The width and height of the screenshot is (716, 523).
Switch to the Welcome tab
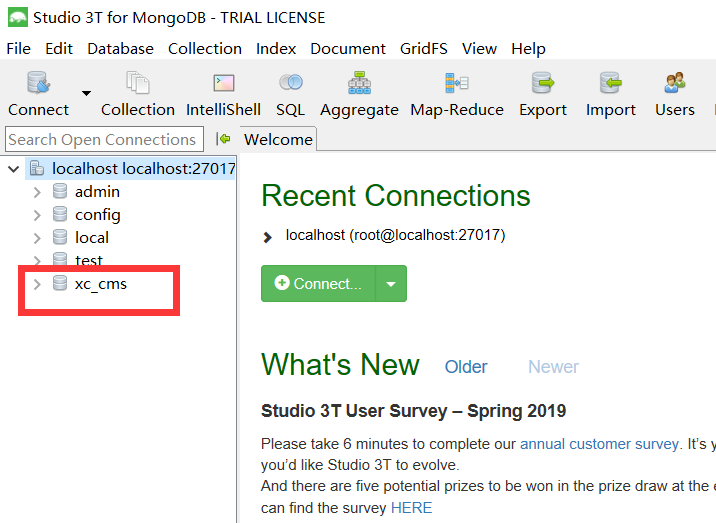pos(278,139)
